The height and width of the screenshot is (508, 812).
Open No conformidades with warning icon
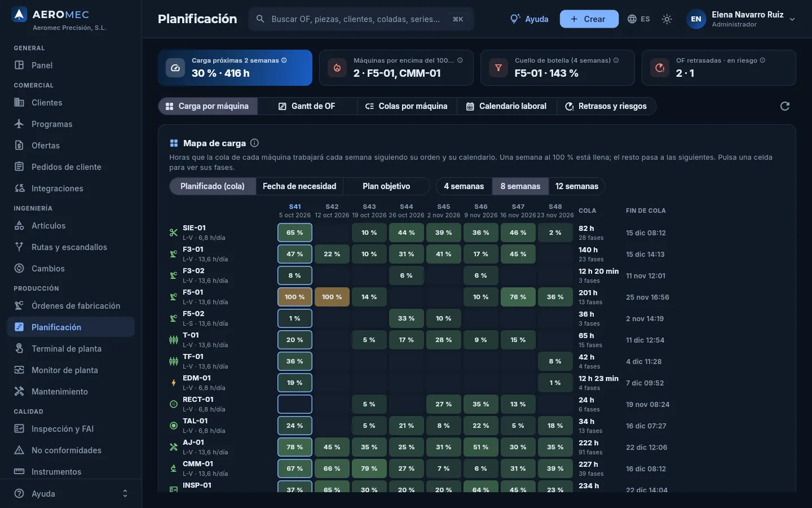[x=70, y=450]
